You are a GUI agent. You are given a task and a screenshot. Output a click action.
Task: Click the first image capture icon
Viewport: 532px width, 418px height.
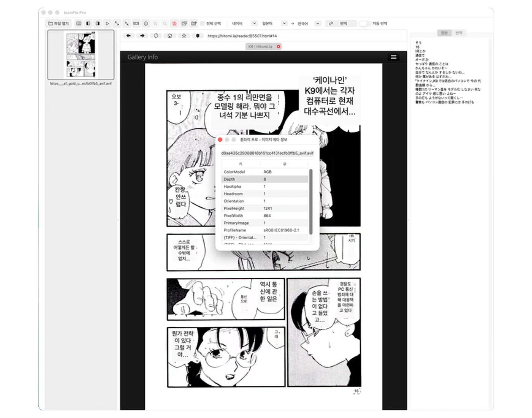pyautogui.click(x=184, y=24)
